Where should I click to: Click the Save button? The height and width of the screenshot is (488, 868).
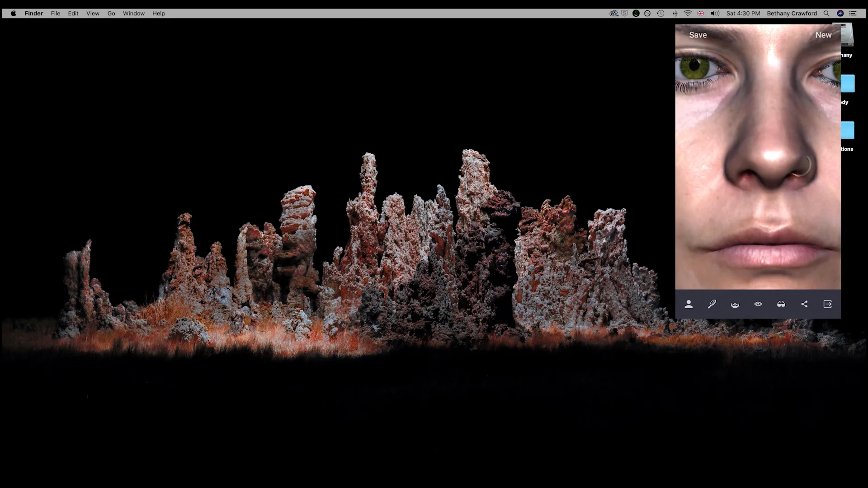pos(698,35)
